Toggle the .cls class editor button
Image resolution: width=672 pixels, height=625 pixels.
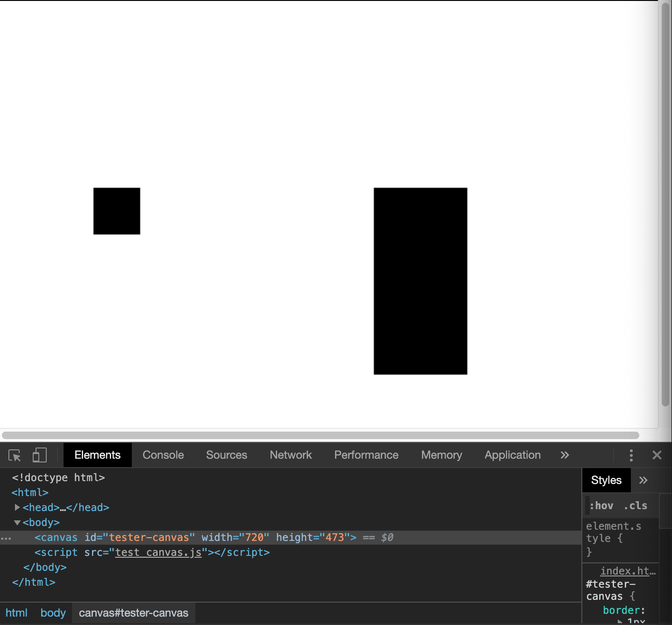(x=636, y=506)
